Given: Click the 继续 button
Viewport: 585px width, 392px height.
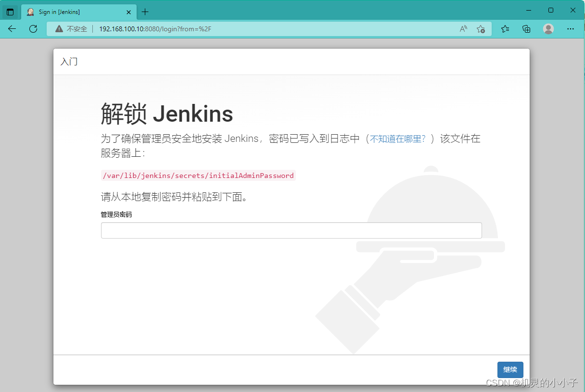Looking at the screenshot, I should click(x=510, y=370).
